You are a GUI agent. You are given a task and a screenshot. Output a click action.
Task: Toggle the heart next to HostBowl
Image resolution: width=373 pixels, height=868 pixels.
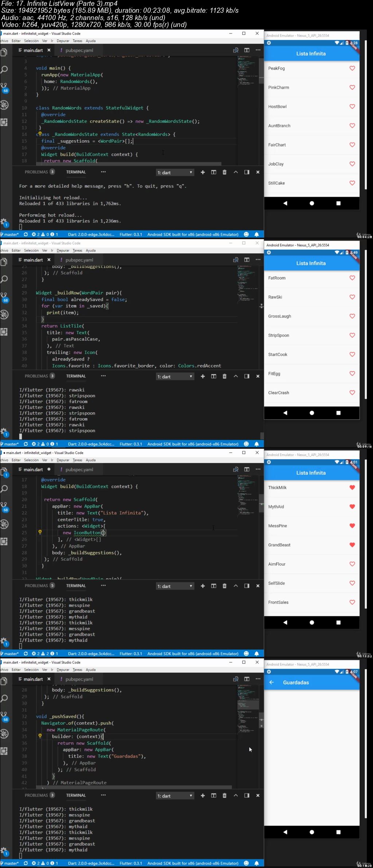[352, 106]
